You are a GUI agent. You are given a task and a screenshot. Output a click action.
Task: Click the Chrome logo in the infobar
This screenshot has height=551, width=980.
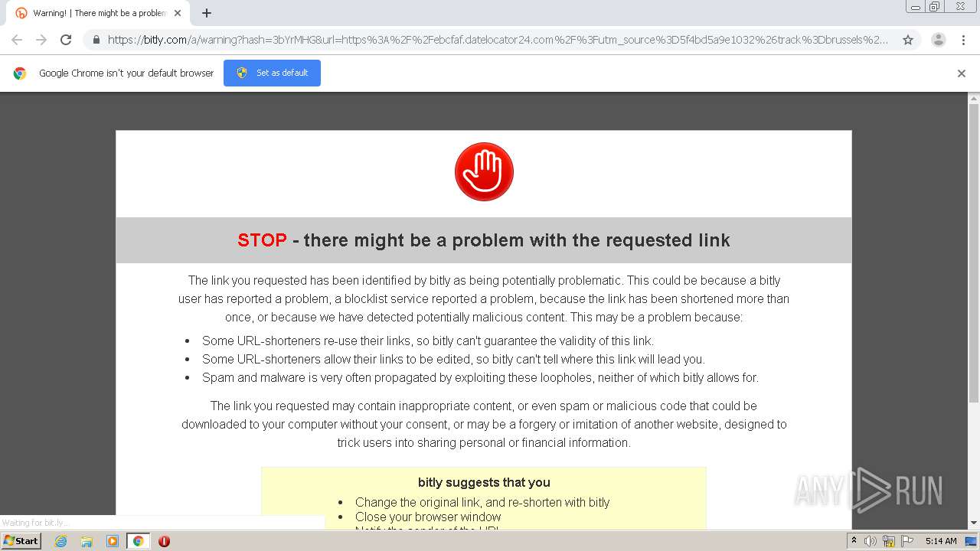pyautogui.click(x=20, y=73)
